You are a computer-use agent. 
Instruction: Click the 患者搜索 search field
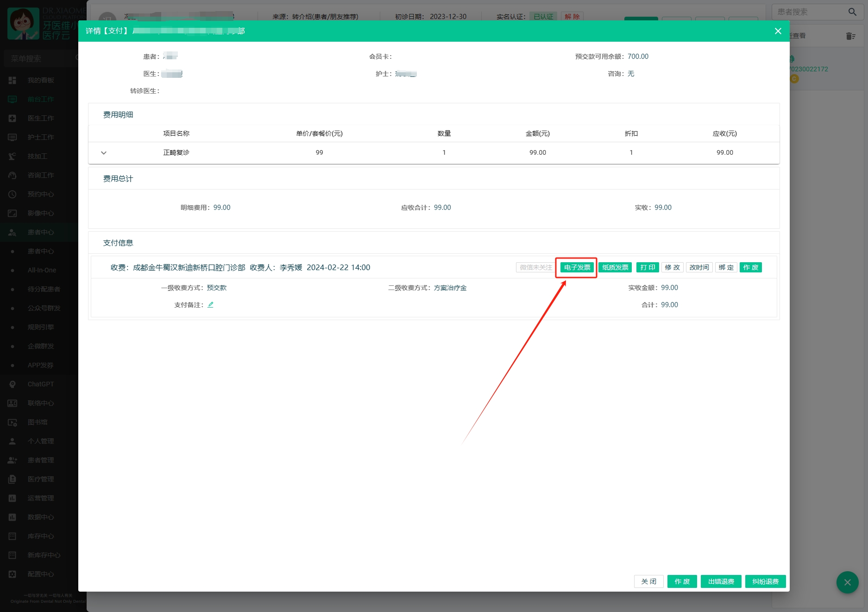(x=808, y=12)
